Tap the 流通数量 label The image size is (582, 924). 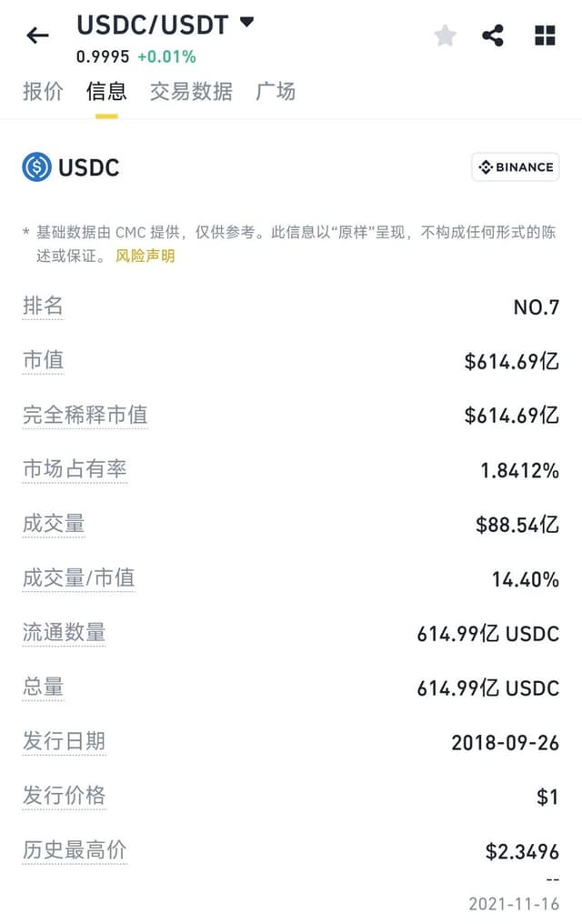(x=65, y=632)
